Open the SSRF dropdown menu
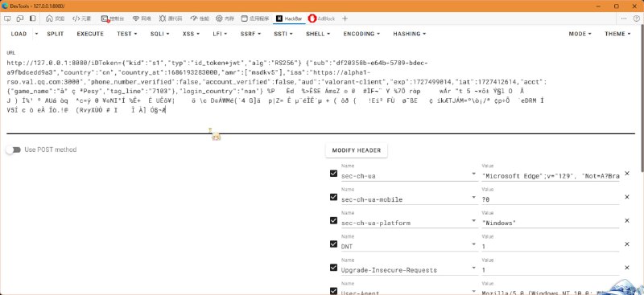The height and width of the screenshot is (295, 644). (250, 34)
